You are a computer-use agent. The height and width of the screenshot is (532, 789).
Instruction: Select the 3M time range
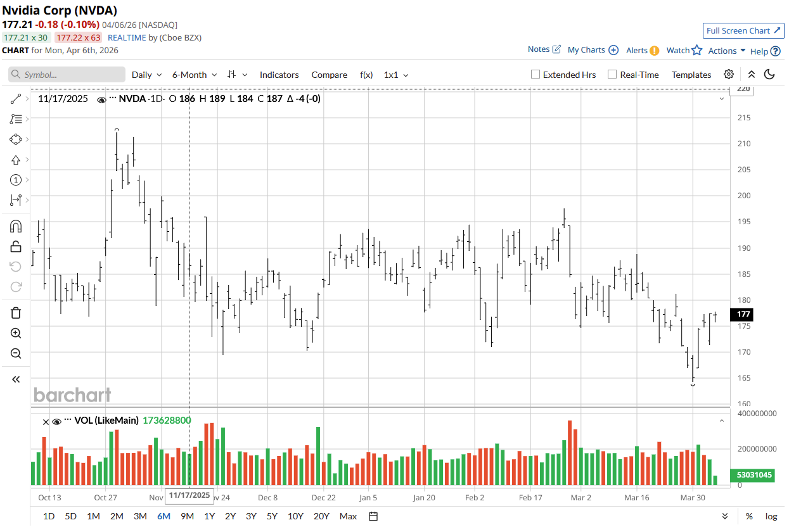[x=140, y=516]
